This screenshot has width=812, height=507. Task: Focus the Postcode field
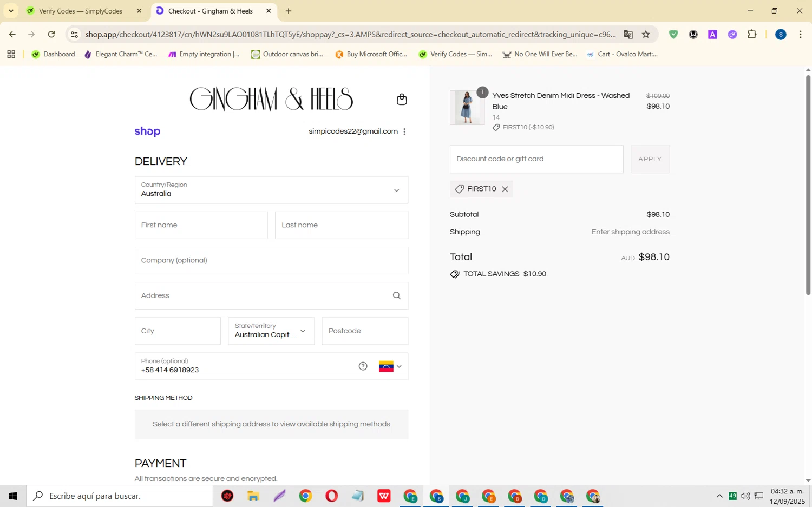click(365, 331)
